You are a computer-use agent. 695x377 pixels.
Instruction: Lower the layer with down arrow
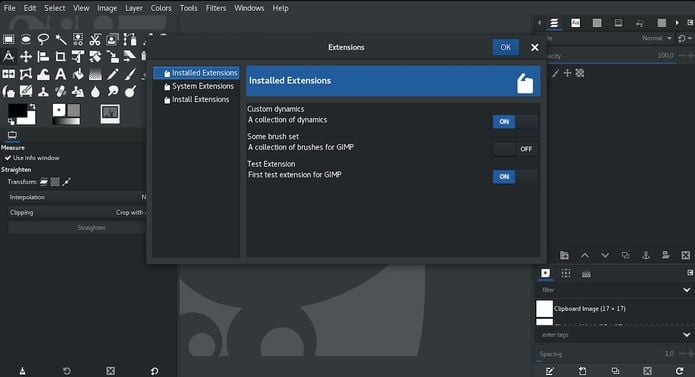[x=605, y=255]
